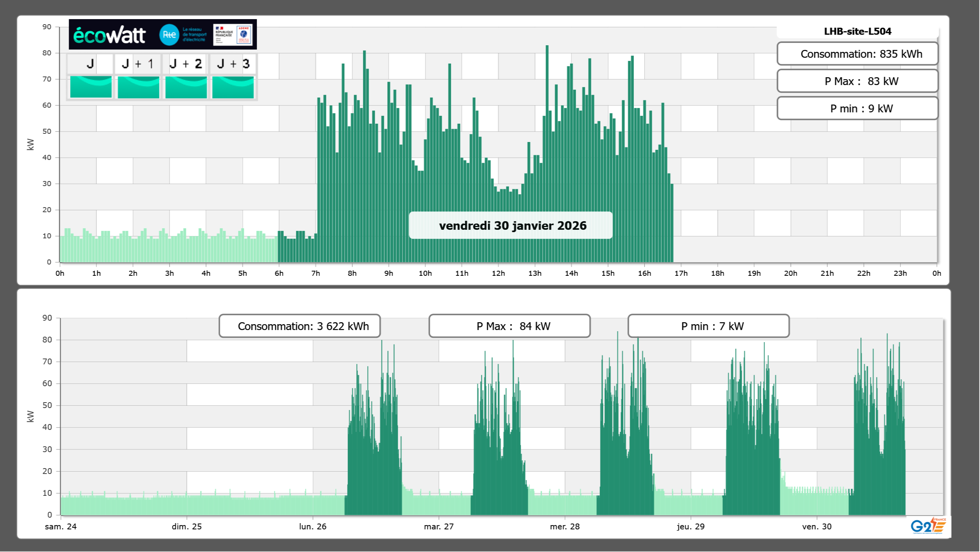The image size is (980, 552).
Task: Click the green signal under J
Action: tap(91, 87)
